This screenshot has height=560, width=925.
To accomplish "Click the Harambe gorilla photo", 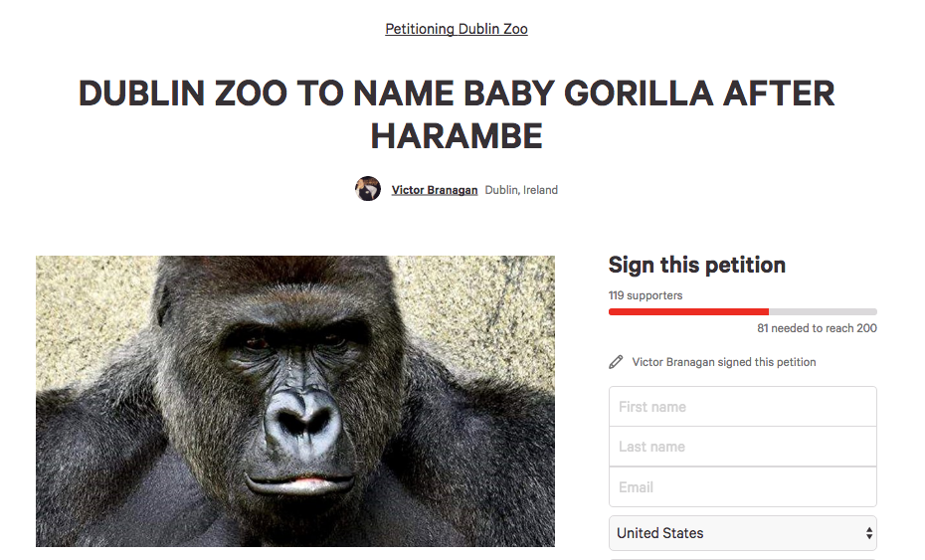I will (x=295, y=401).
